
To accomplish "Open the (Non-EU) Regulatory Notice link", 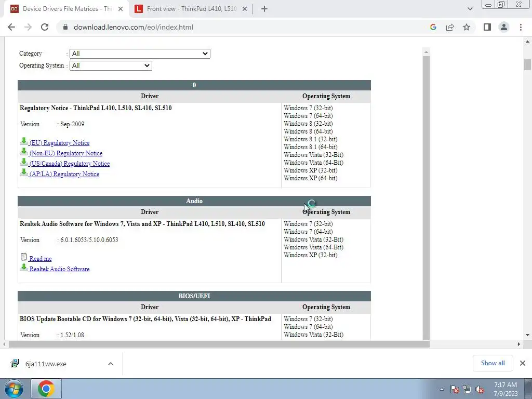I will tap(66, 153).
